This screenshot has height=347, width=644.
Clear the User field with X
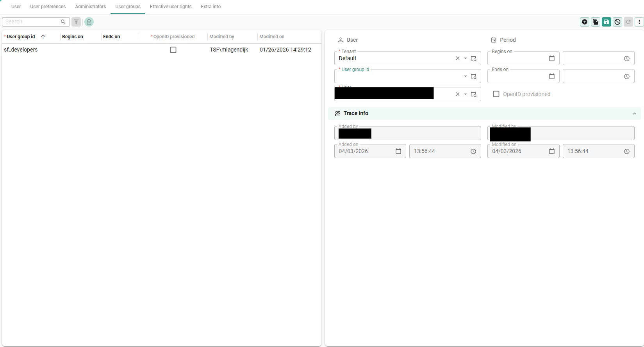pyautogui.click(x=457, y=94)
